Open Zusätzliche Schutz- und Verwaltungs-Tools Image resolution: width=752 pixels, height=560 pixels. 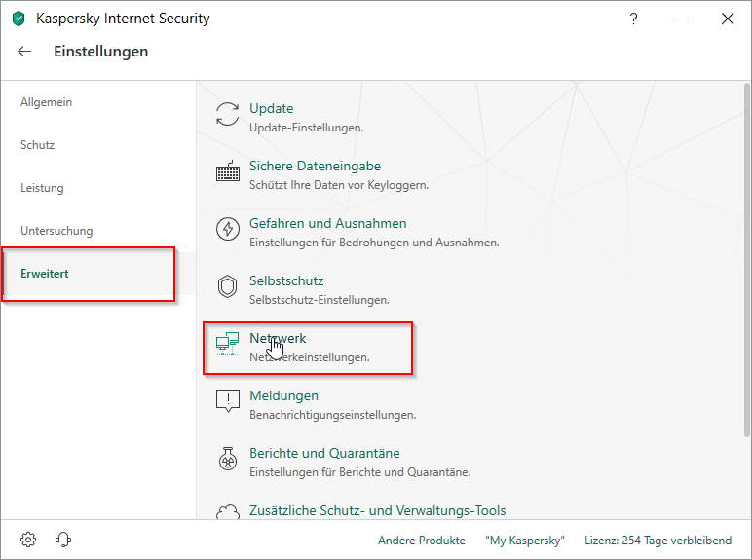[x=377, y=510]
